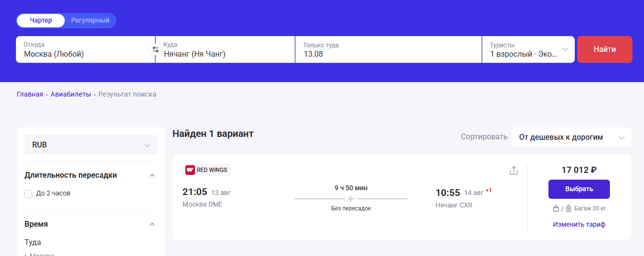Screen dimensions: 644x256
Task: Click the Найти search button
Action: pos(605,49)
